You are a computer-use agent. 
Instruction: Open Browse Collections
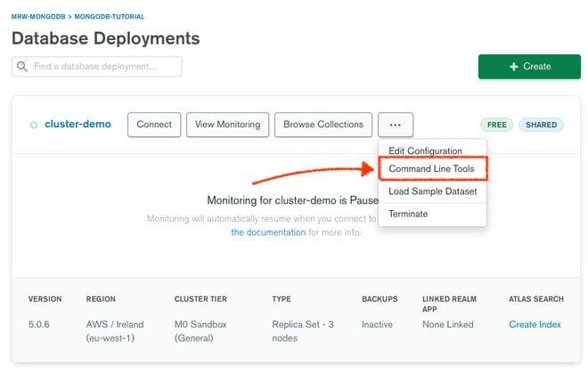tap(323, 125)
